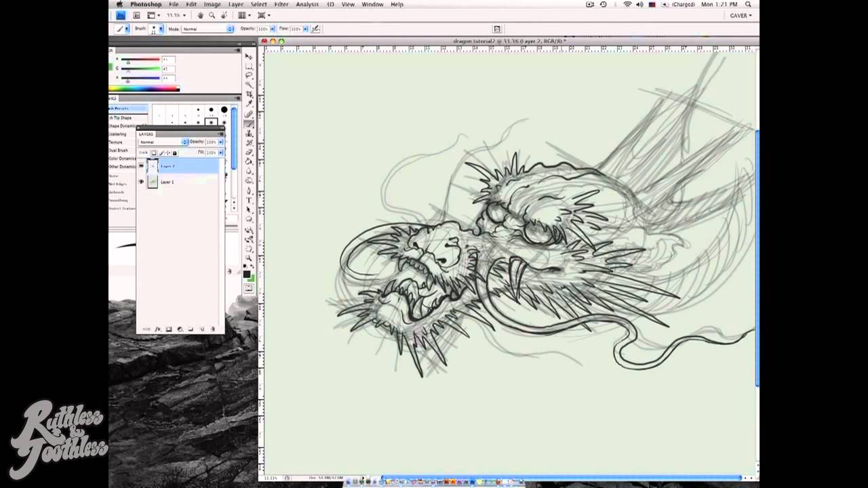This screenshot has width=868, height=488.
Task: Click the foreground color swatch in the toolbox
Action: (x=246, y=274)
